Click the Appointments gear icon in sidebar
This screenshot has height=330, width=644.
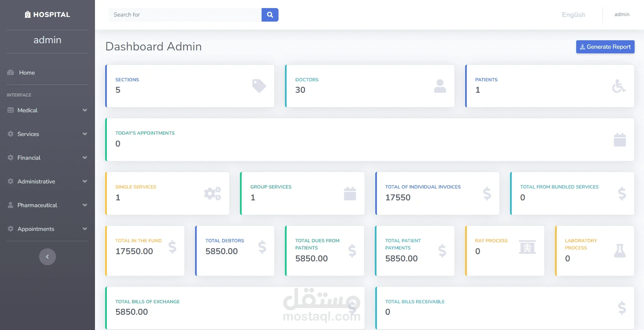tap(11, 229)
